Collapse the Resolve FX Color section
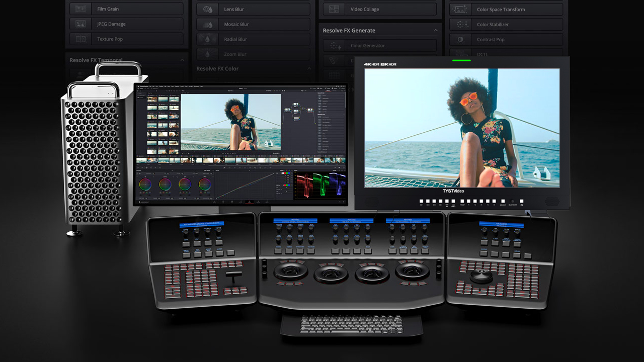Image resolution: width=644 pixels, height=362 pixels. pos(309,68)
